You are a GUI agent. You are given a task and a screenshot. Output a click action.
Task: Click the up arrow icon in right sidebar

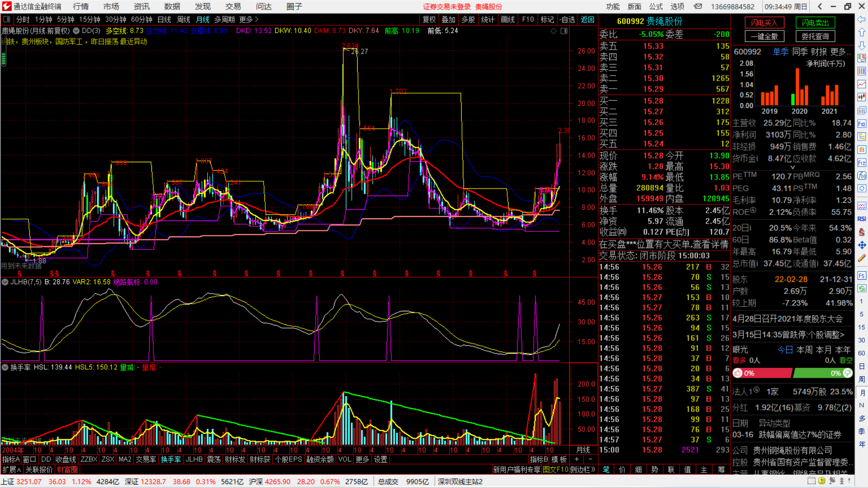point(862,33)
